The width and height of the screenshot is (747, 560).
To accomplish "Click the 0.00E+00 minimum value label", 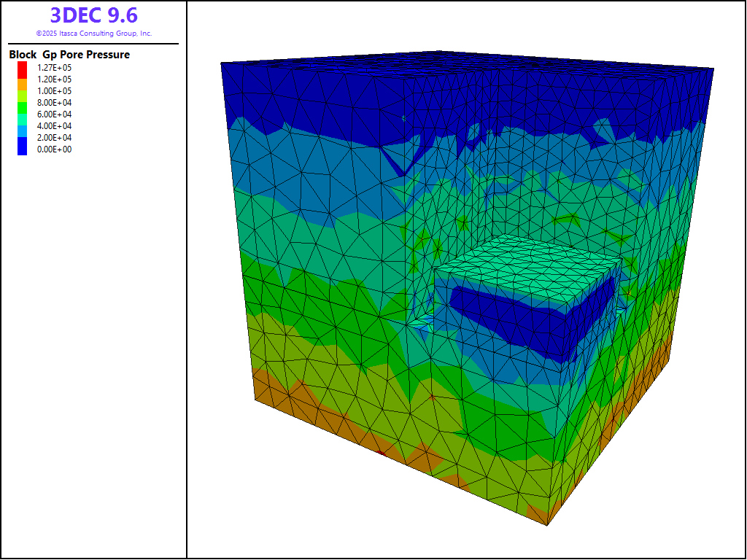I will [x=54, y=149].
